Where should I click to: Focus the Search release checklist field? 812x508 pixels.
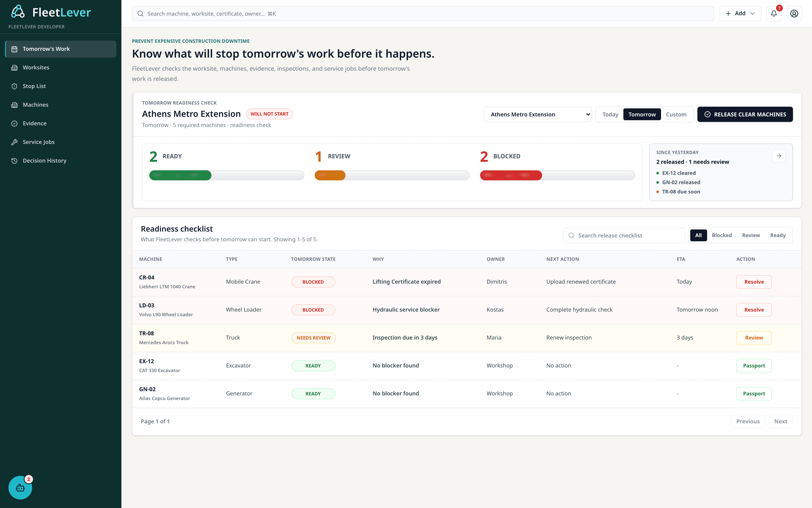pyautogui.click(x=623, y=236)
